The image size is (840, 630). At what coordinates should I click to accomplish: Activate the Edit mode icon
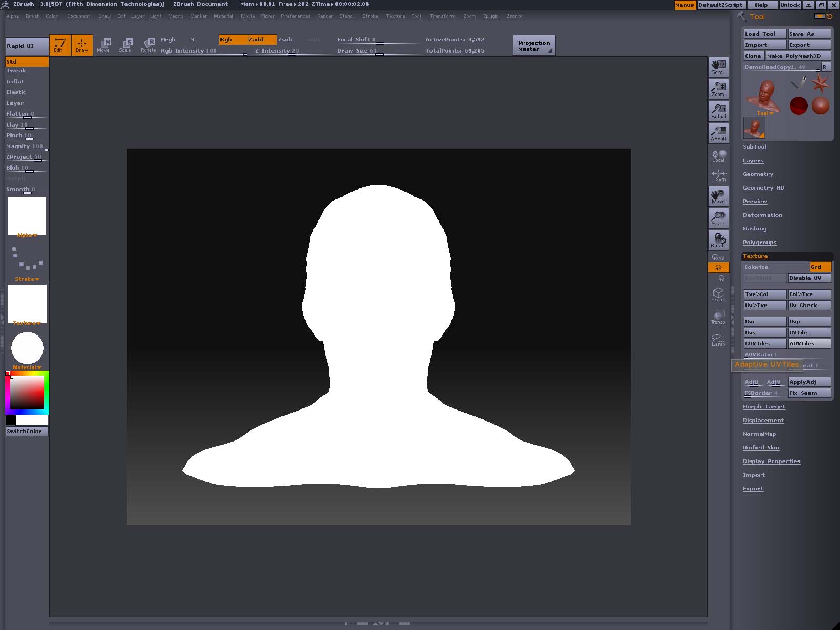point(60,45)
